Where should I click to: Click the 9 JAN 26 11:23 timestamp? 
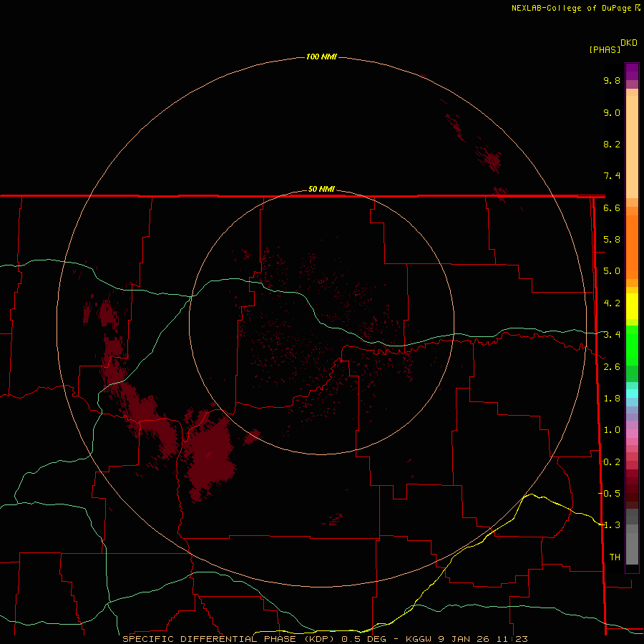click(x=482, y=639)
